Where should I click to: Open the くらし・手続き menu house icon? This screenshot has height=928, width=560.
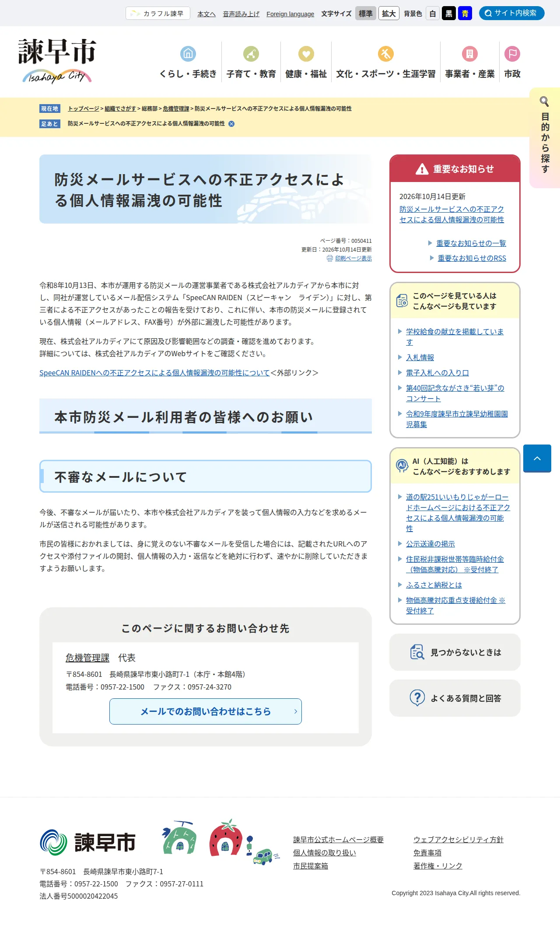click(188, 54)
